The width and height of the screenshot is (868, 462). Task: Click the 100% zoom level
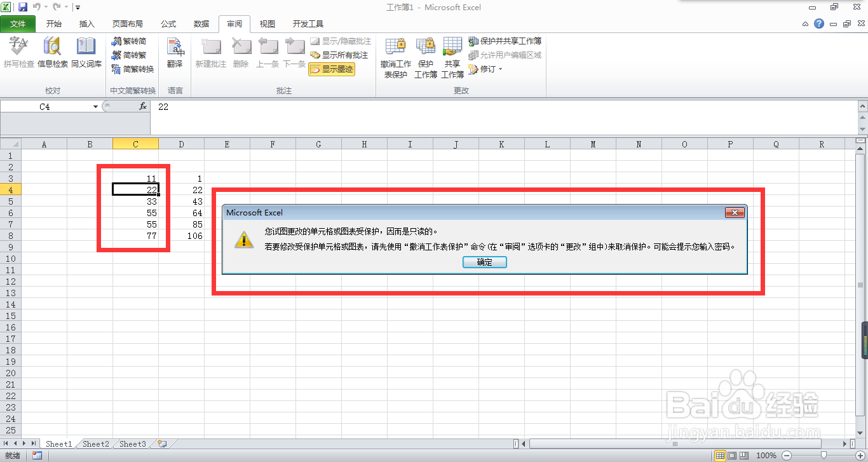(766, 455)
